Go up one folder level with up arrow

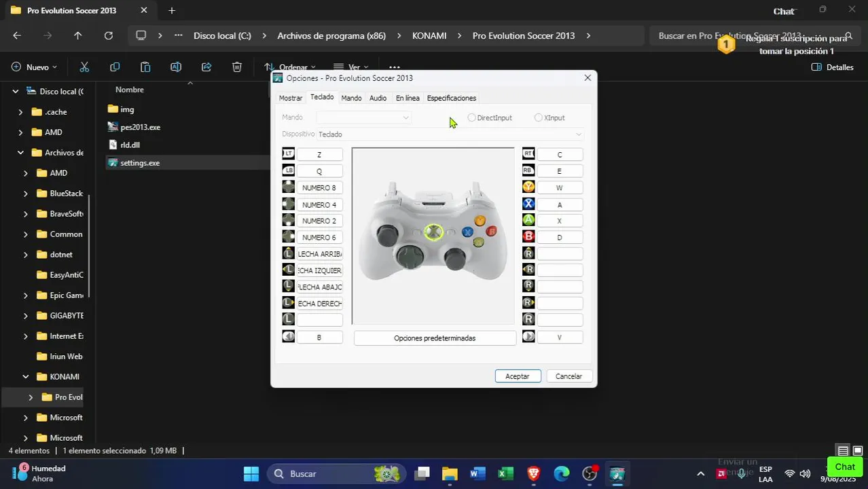pyautogui.click(x=78, y=36)
